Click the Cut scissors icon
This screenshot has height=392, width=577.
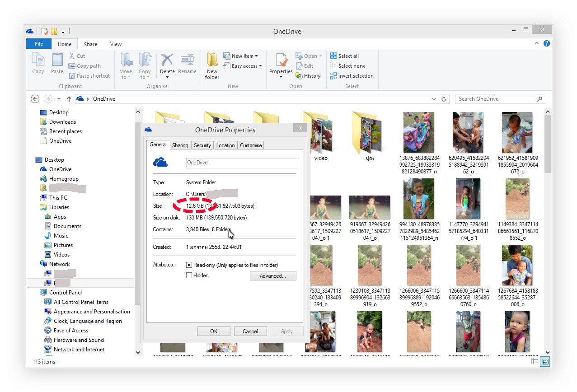[x=72, y=56]
